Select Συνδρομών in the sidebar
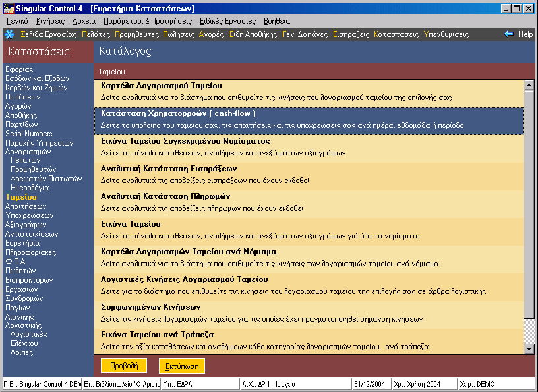538x392 pixels. tap(24, 298)
